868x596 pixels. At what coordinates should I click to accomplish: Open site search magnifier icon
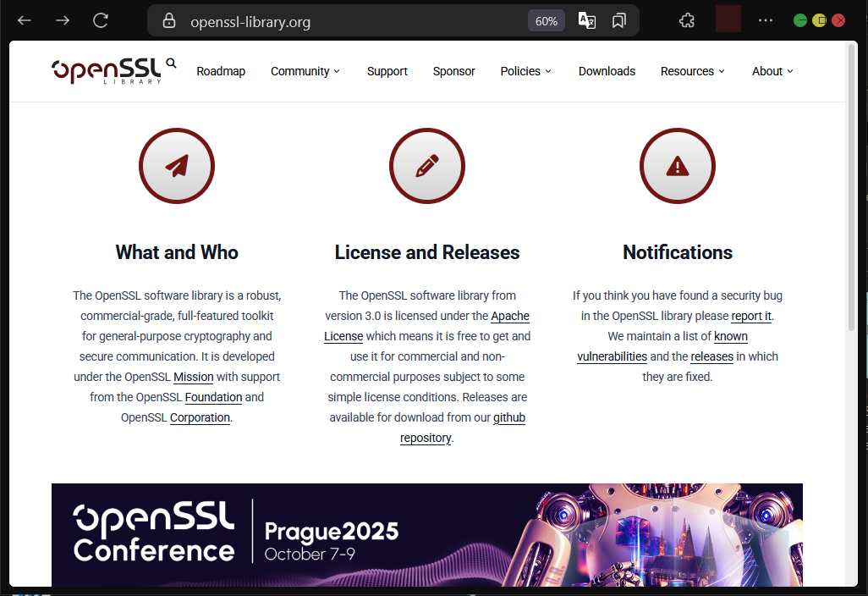[171, 63]
